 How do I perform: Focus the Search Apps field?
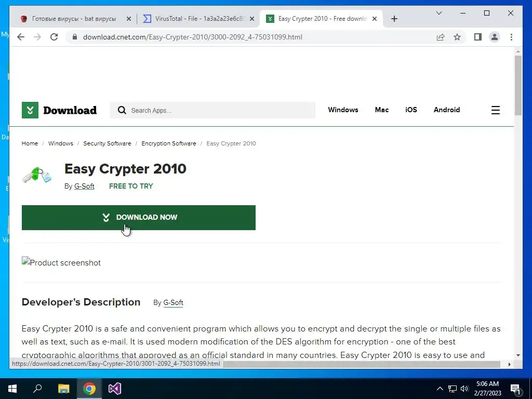tap(212, 110)
